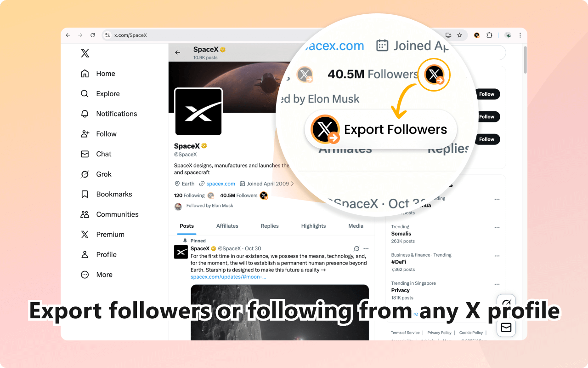
Task: Click the export followers icon beside 40.5M Followers
Action: (x=264, y=195)
